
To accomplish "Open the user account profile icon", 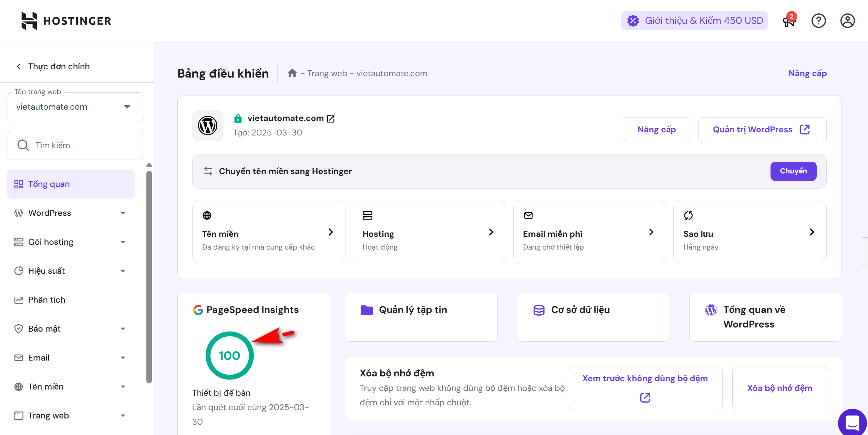I will (847, 21).
